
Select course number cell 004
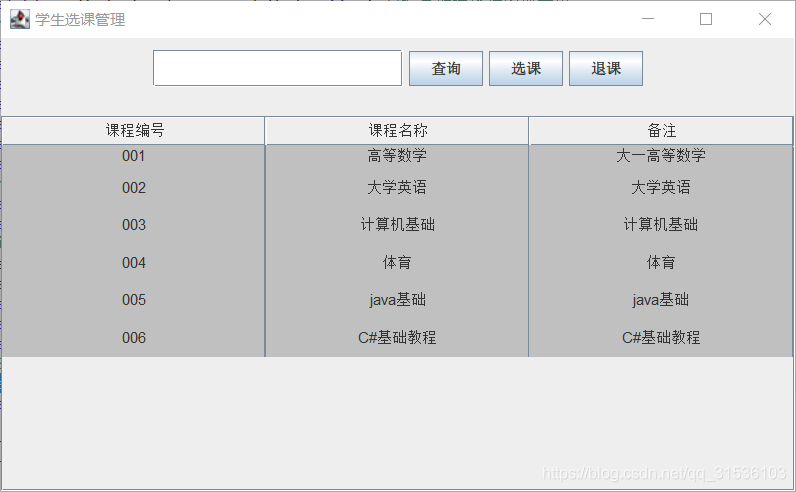click(134, 263)
